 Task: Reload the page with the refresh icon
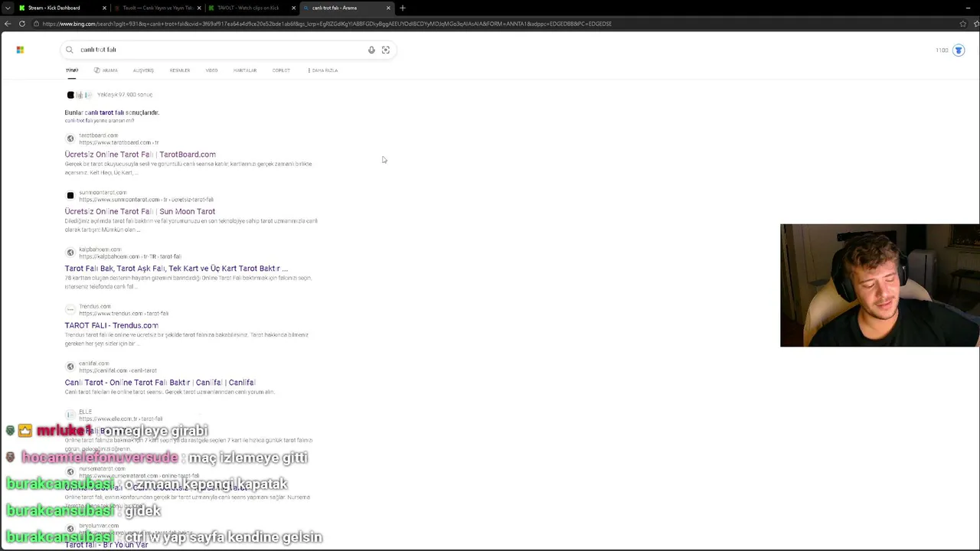coord(22,24)
